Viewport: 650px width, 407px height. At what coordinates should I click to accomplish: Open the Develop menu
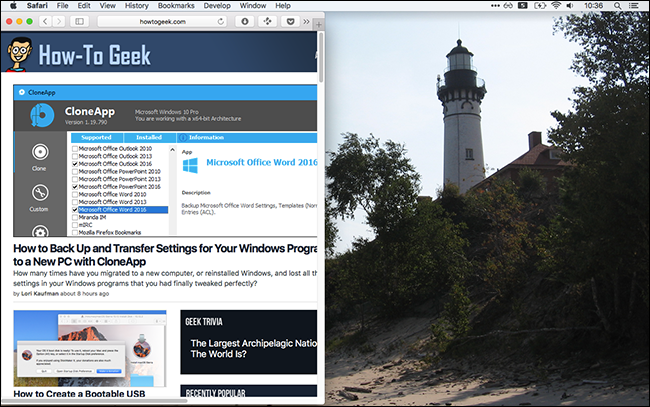point(217,5)
